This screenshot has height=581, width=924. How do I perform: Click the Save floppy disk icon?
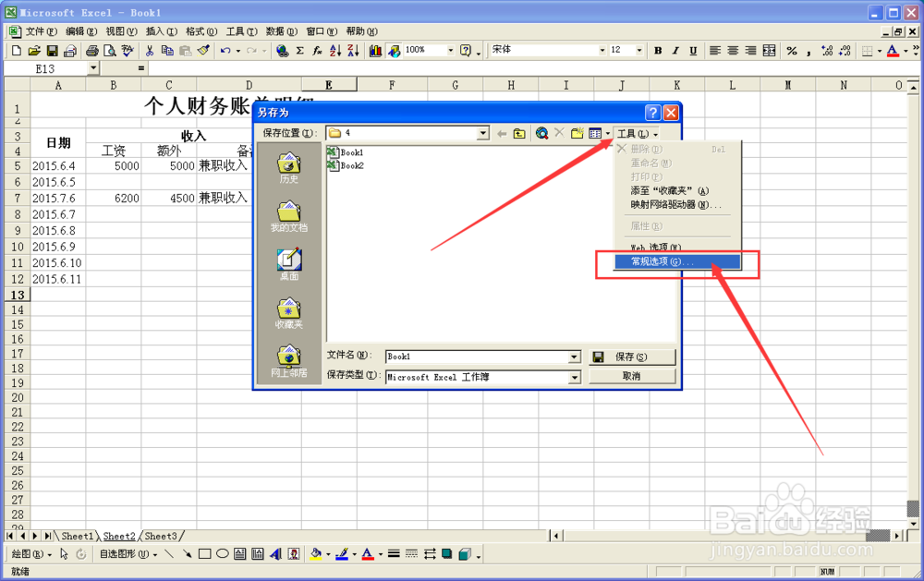pos(53,51)
